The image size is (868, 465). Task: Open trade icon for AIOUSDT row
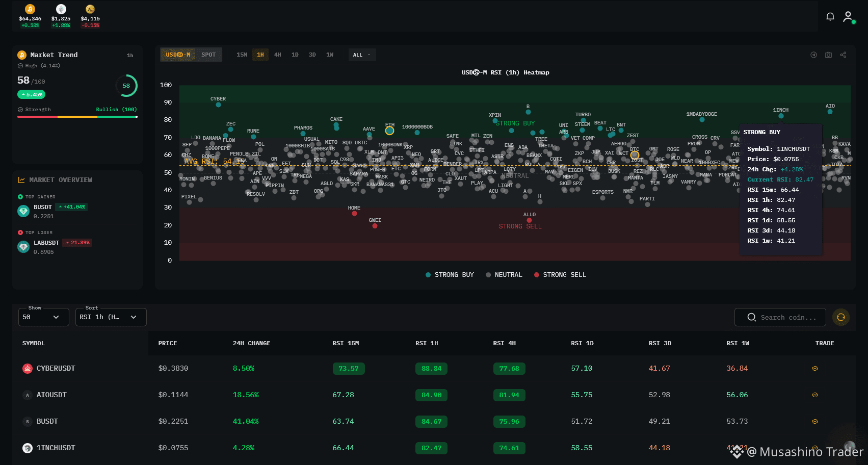tap(814, 395)
